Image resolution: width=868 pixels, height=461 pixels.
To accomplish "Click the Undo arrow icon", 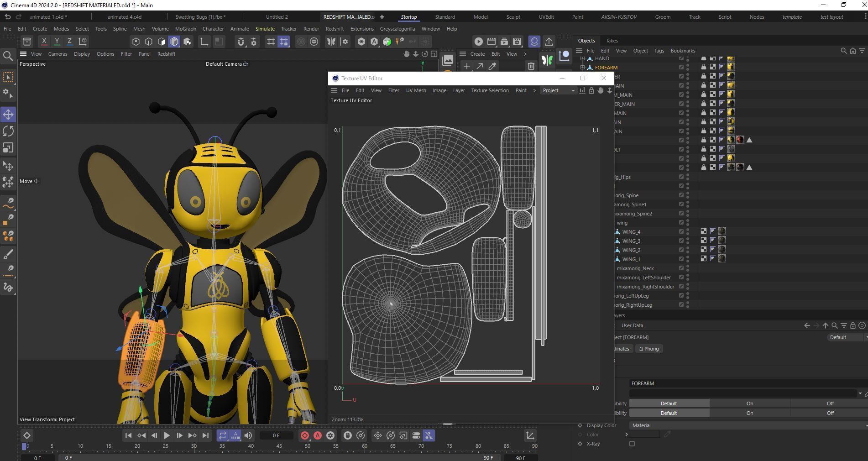I will [7, 17].
